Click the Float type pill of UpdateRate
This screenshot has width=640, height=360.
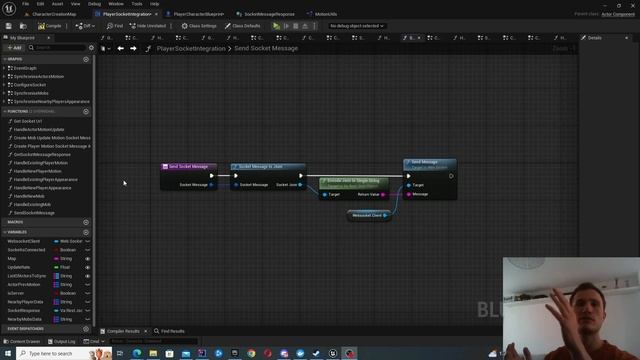point(62,267)
